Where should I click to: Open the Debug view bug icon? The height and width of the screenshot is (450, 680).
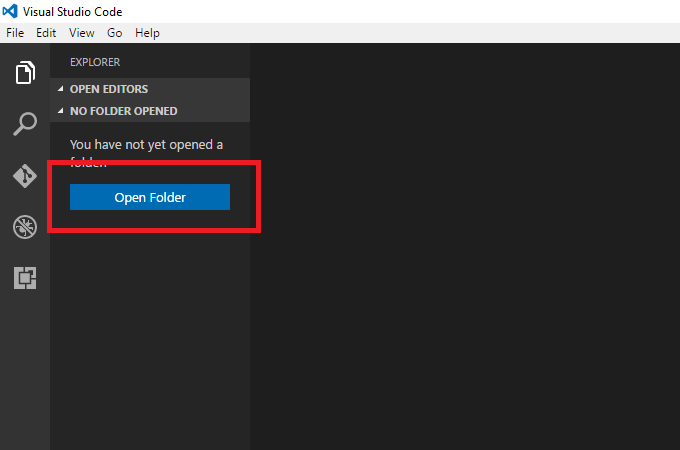(25, 227)
